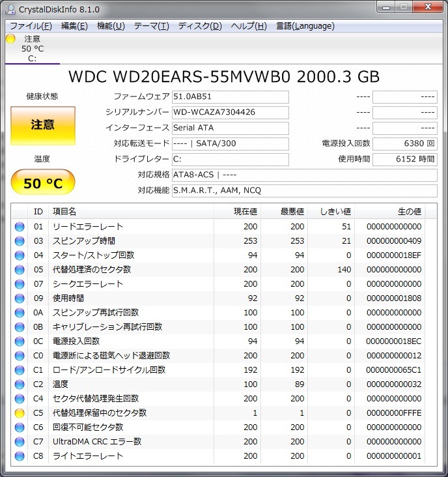Click the blue status icon for row C2 温度
Image resolution: width=448 pixels, height=477 pixels.
[x=20, y=384]
